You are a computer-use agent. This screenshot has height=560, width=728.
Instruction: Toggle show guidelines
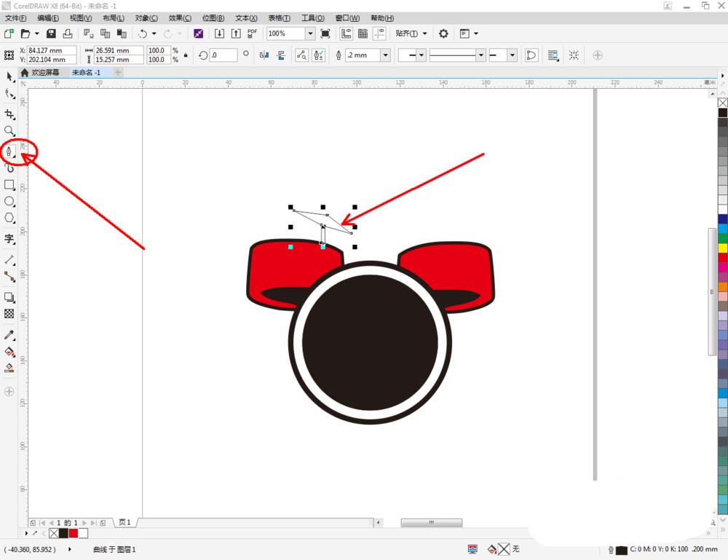click(380, 33)
